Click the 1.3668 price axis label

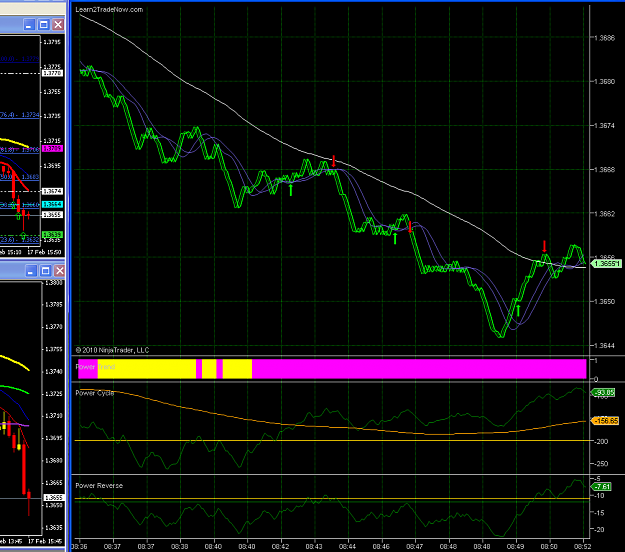[x=604, y=170]
